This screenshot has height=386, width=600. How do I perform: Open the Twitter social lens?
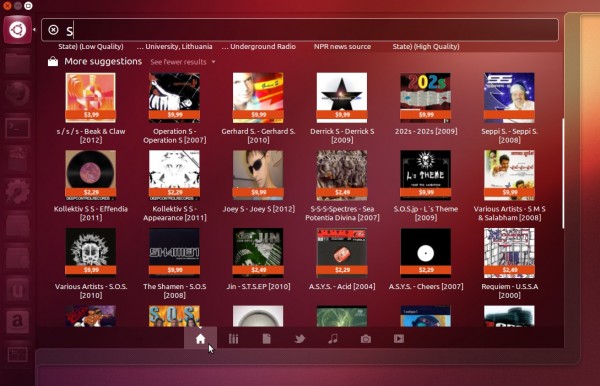[300, 339]
